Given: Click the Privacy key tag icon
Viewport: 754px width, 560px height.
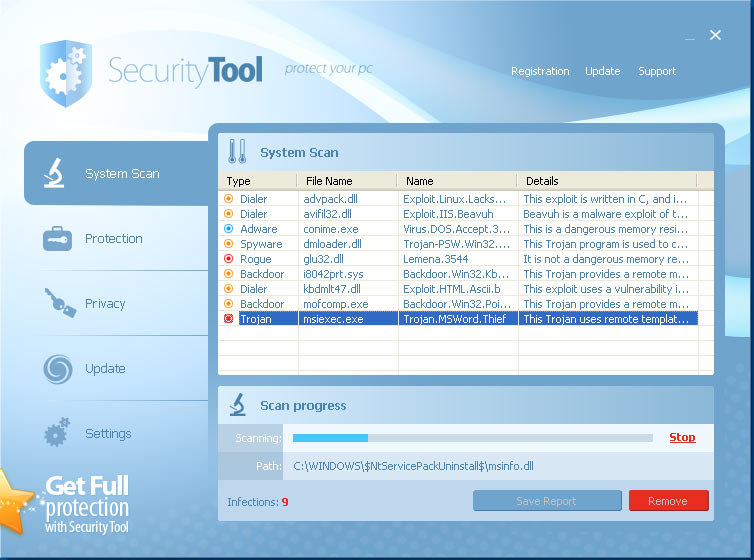Looking at the screenshot, I should tap(60, 303).
